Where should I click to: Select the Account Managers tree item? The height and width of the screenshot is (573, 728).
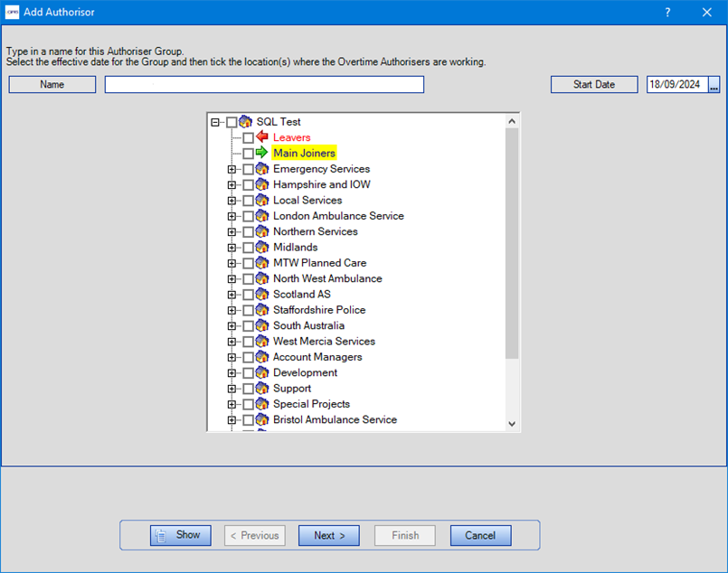tap(317, 357)
